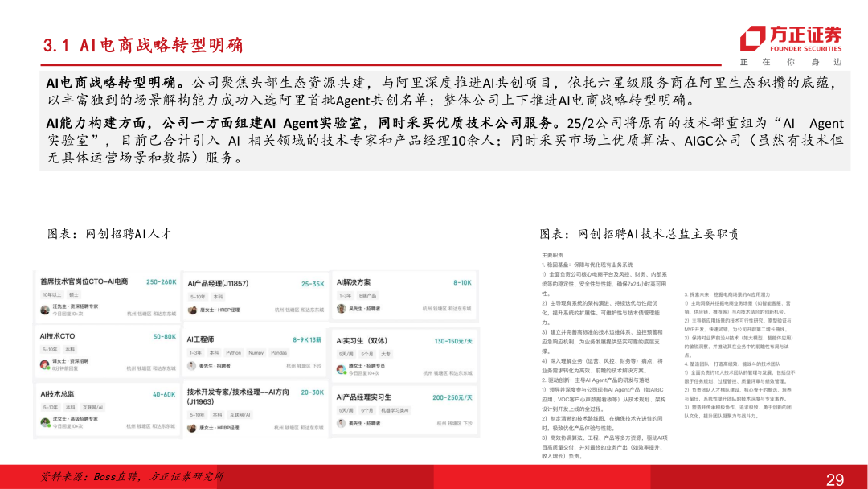Click 汪先生·资深招聘专家 recruiter name

click(76, 306)
